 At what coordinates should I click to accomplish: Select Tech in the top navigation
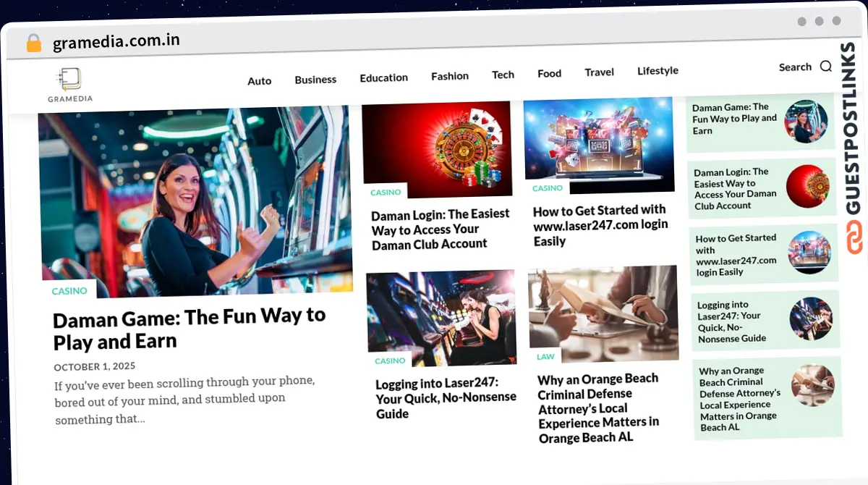503,75
